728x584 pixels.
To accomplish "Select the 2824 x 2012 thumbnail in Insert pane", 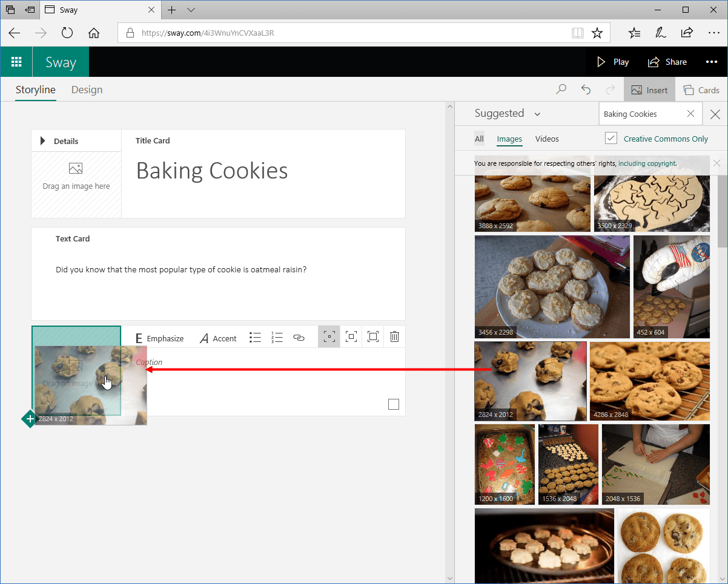I will 531,381.
